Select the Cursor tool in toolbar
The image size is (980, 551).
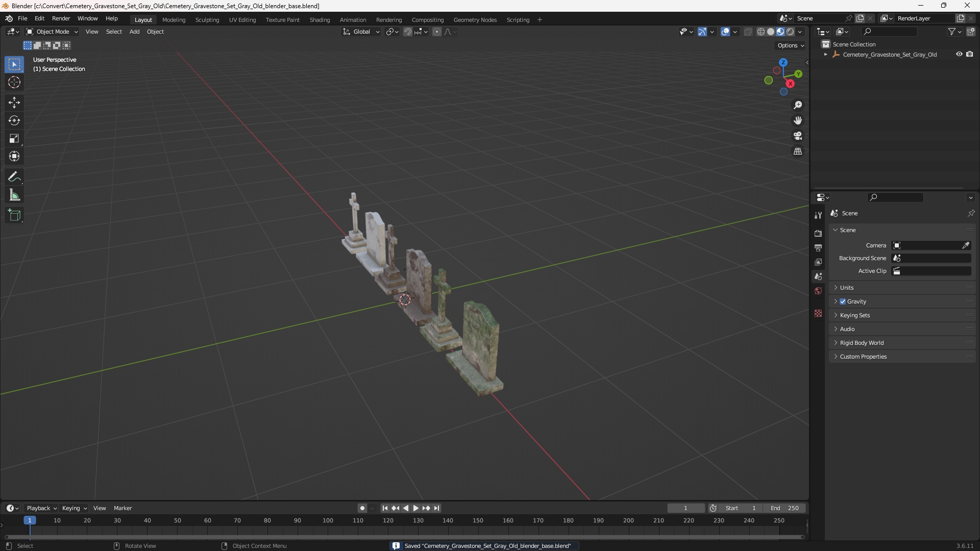tap(14, 82)
